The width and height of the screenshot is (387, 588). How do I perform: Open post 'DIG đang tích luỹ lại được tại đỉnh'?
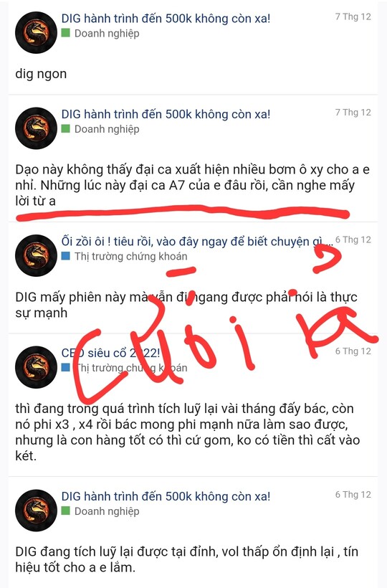click(186, 559)
